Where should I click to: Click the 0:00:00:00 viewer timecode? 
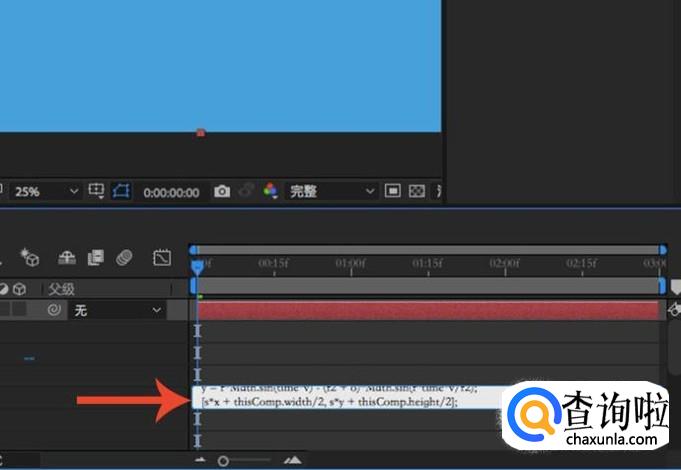point(171,192)
